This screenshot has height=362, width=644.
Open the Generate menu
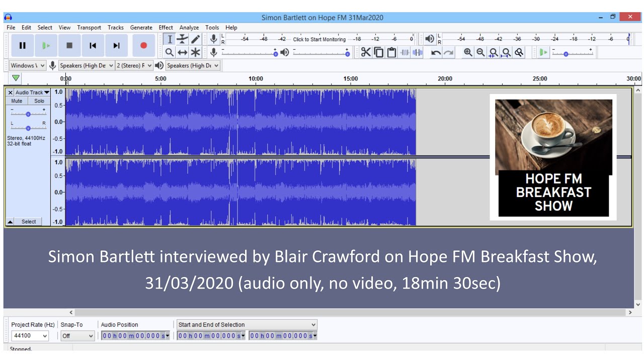click(x=141, y=28)
